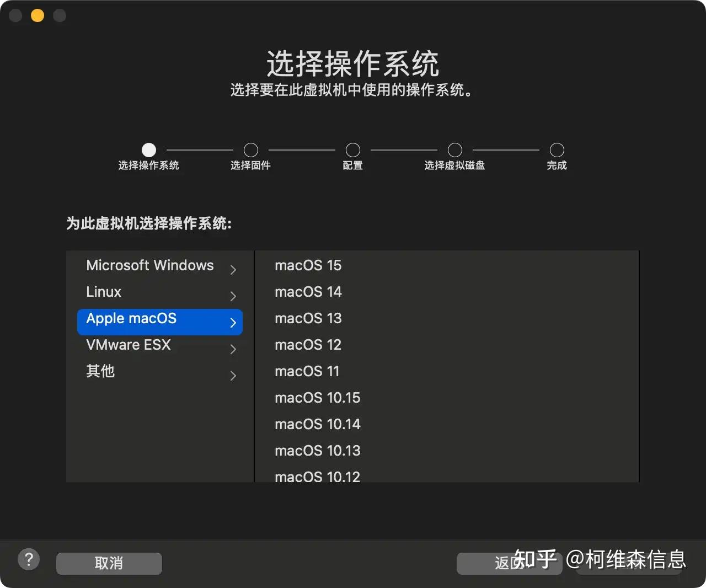Click the 选择固件 step circle
Viewport: 706px width, 588px height.
pyautogui.click(x=250, y=149)
